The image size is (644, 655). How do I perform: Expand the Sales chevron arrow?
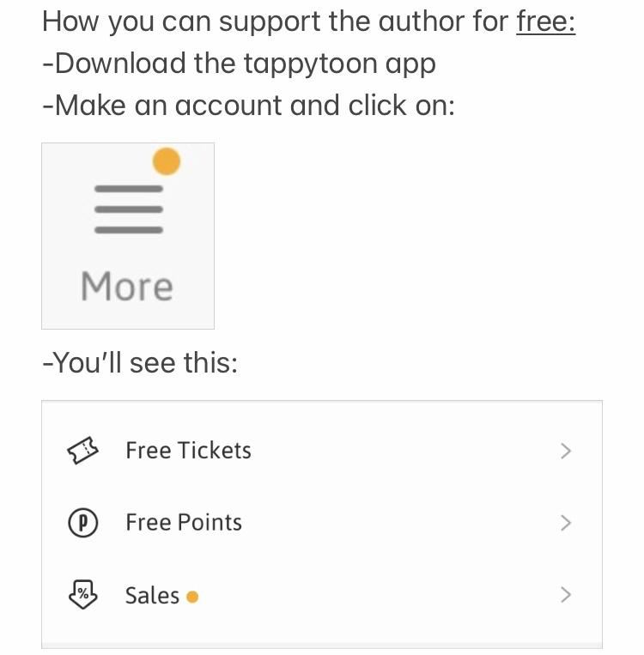click(x=565, y=594)
